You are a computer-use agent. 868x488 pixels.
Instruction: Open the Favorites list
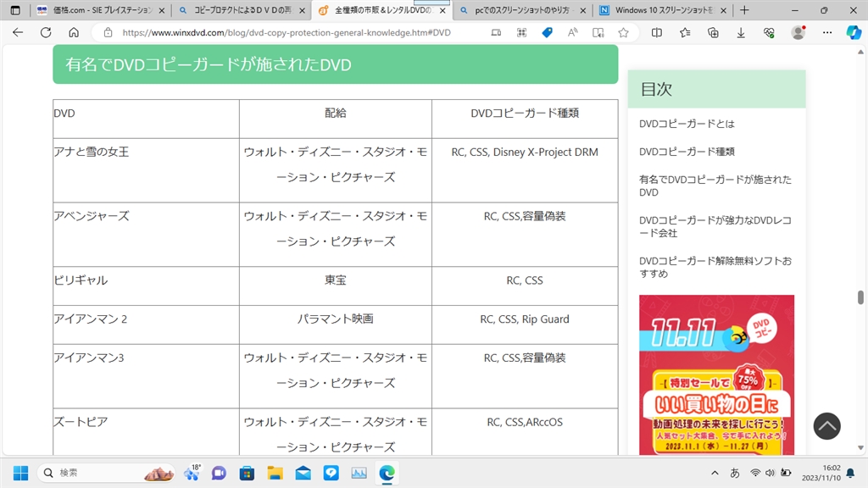point(685,33)
